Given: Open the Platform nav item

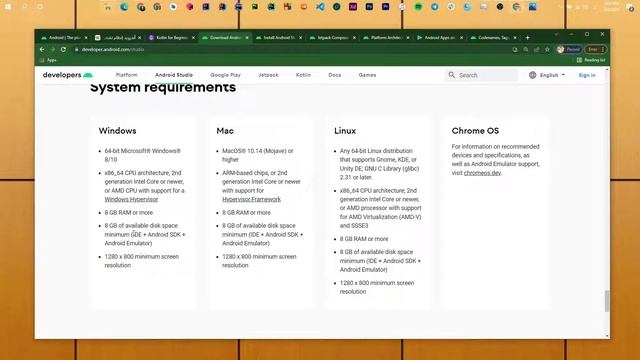Looking at the screenshot, I should pos(127,75).
